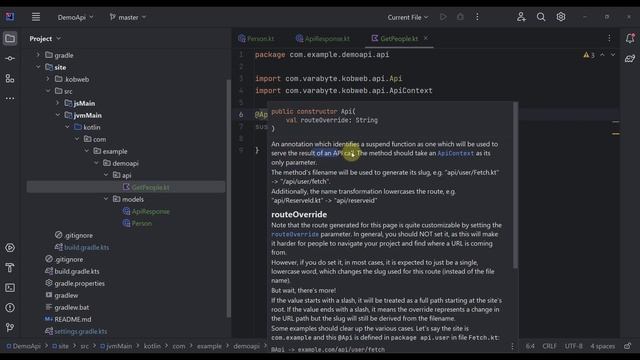640x360 pixels.
Task: Expand the .kobweb folder
Action: [48, 79]
